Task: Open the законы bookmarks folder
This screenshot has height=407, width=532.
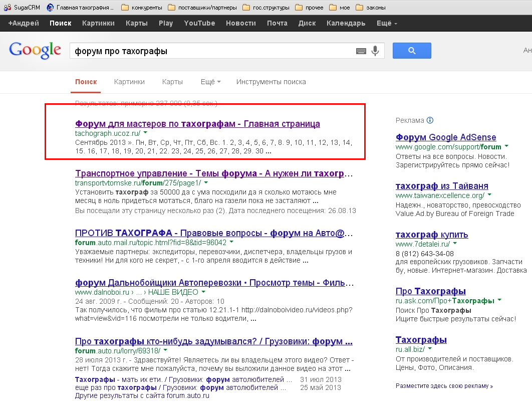Action: (x=371, y=8)
